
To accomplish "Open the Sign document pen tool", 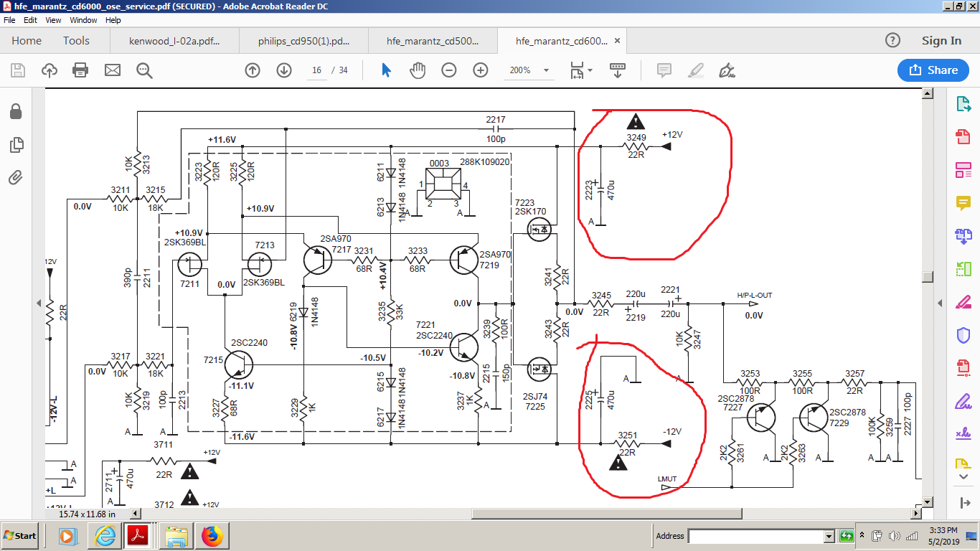I will point(727,70).
